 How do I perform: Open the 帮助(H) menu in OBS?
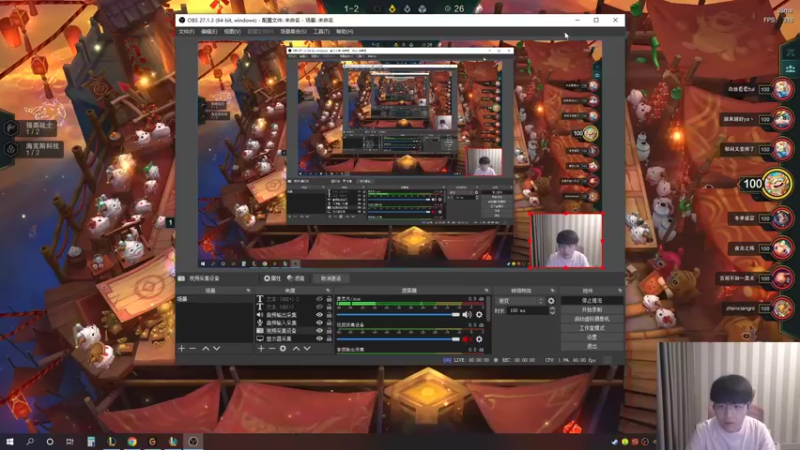point(344,32)
